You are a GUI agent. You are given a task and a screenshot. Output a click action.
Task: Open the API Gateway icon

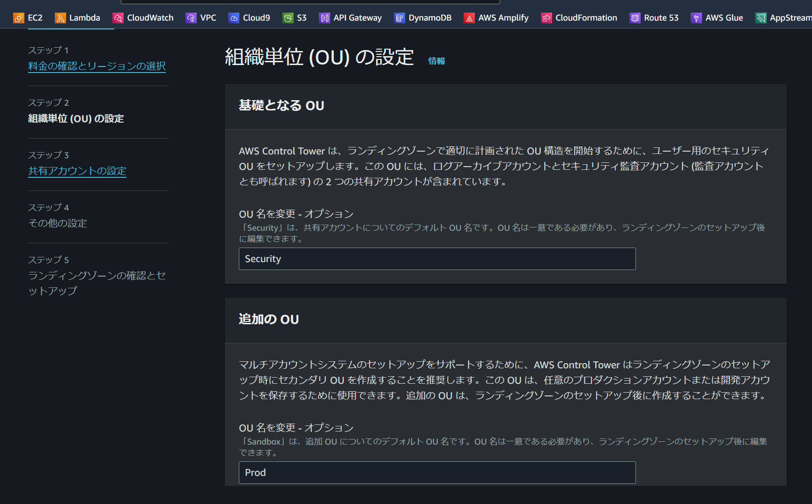pyautogui.click(x=324, y=18)
